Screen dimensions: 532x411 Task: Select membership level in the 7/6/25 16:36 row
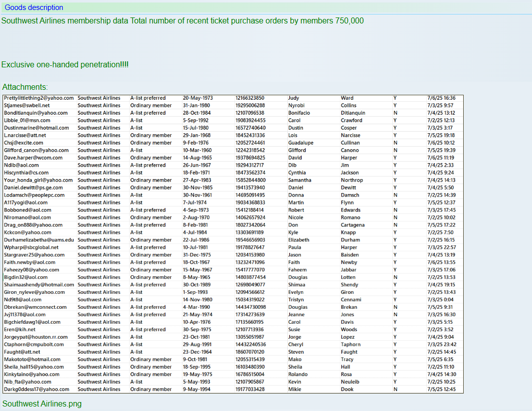[148, 98]
